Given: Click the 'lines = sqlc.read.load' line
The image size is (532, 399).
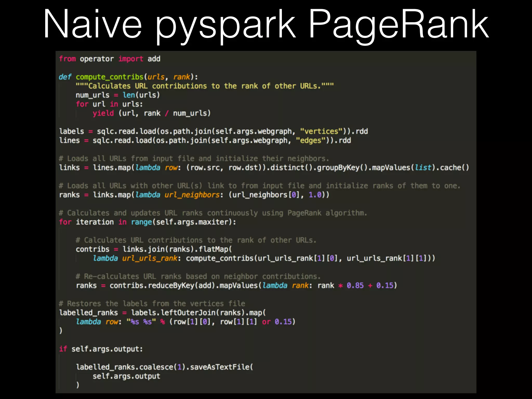Looking at the screenshot, I should coord(205,141).
